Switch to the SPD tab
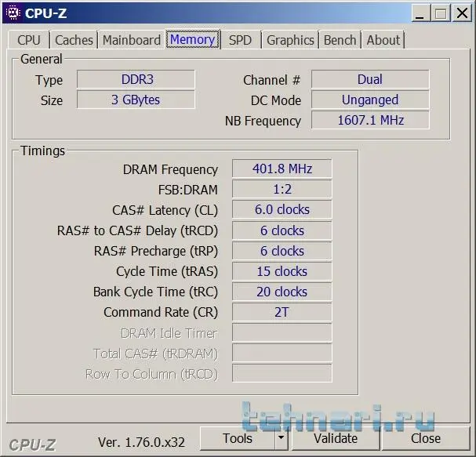476x457 pixels. 241,40
